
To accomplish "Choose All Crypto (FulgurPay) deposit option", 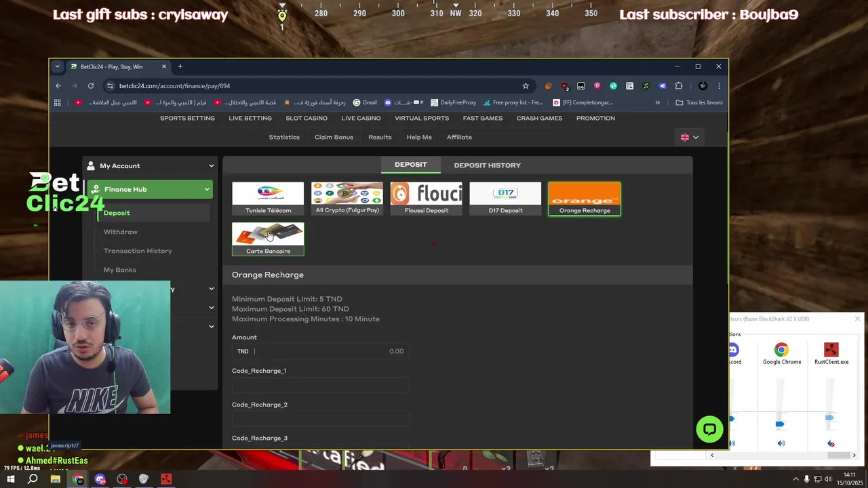I will click(347, 199).
